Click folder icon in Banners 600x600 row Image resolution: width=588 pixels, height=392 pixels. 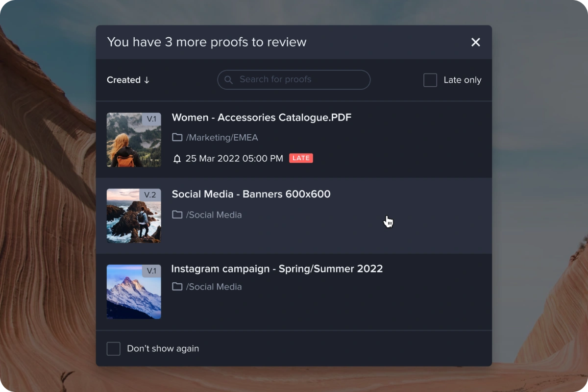click(177, 215)
